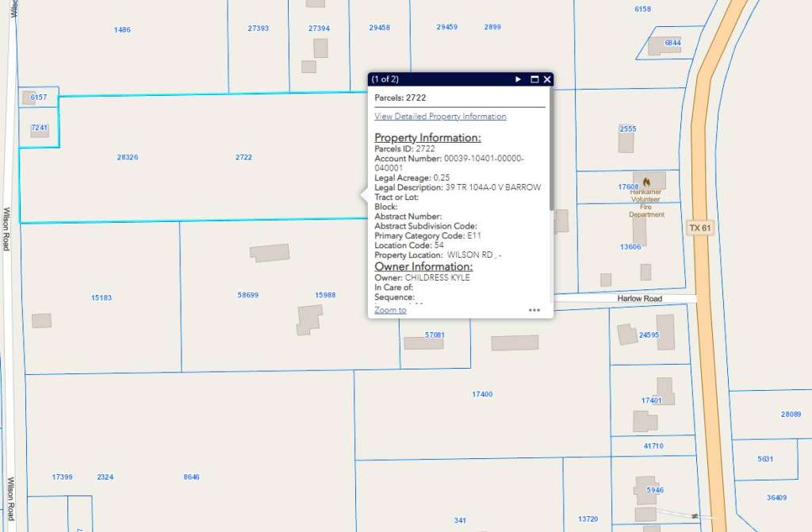This screenshot has height=532, width=812.
Task: Open the View Detailed Property Information link
Action: 440,116
